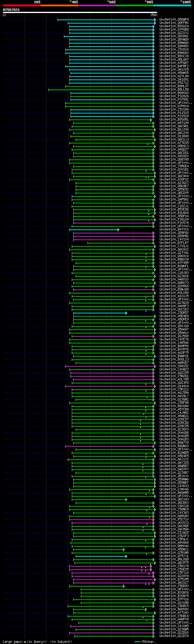The height and width of the screenshot is (644, 194).
Task: Click UniRef100_C1MJB3 label
Action: 174,273
